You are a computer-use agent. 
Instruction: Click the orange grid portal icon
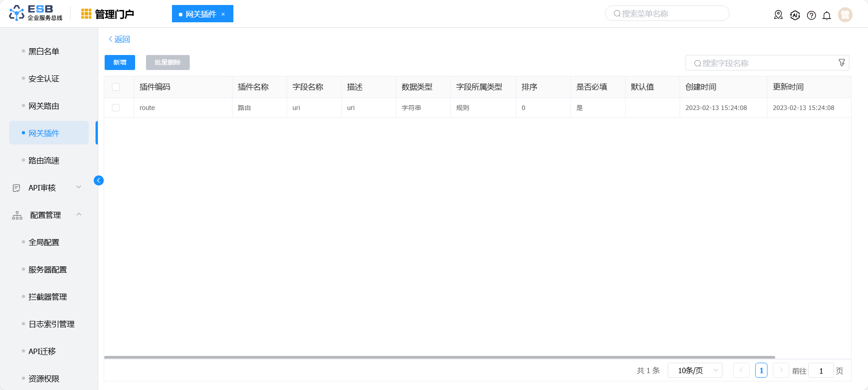[x=86, y=14]
